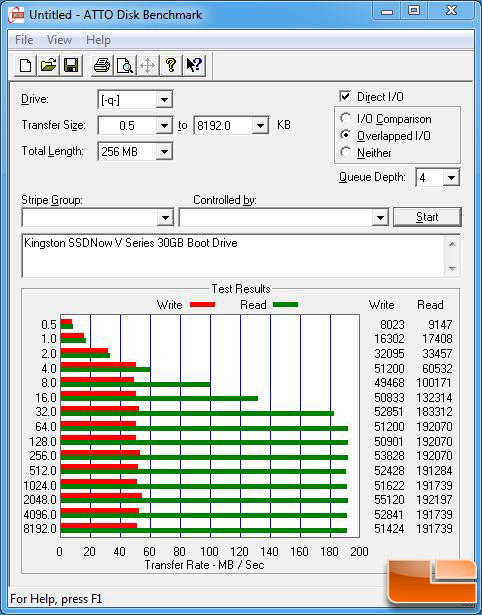Click the 'For Help, press F1' status text

pos(56,599)
